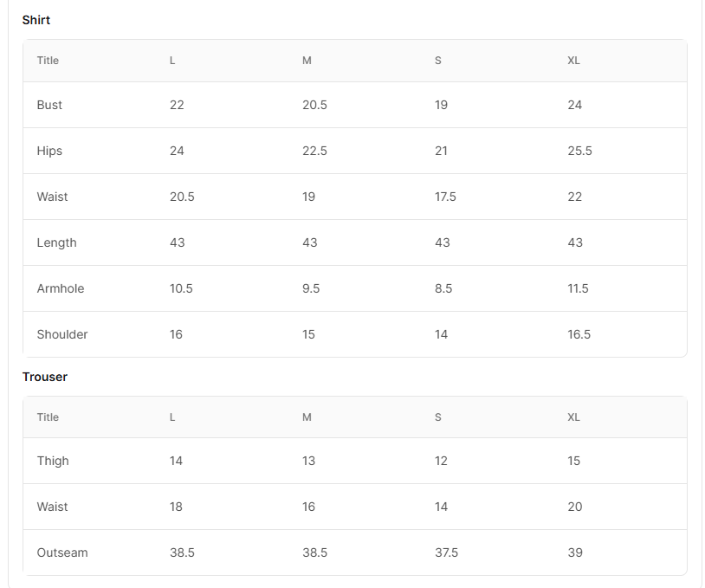Click the Hips row label
The image size is (705, 588).
coord(49,151)
